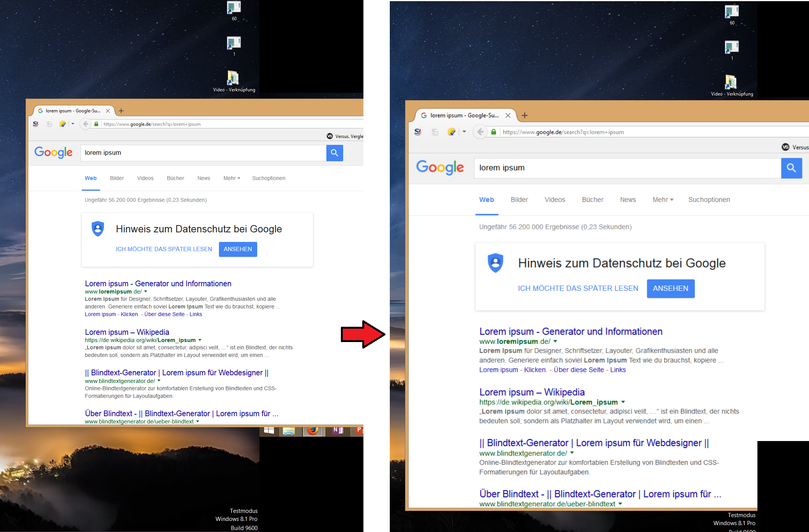Open the Windows Start button on taskbar

pos(269,431)
